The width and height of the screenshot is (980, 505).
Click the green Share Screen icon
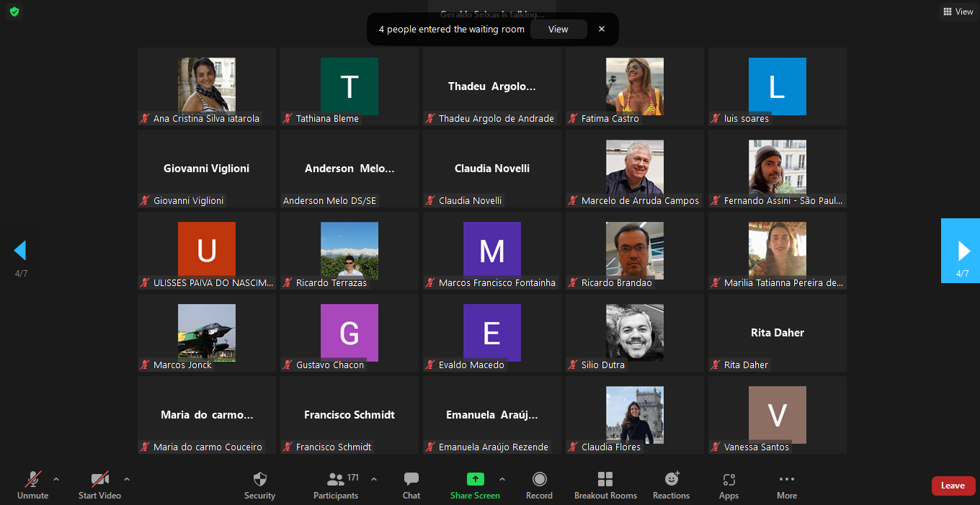click(x=475, y=480)
